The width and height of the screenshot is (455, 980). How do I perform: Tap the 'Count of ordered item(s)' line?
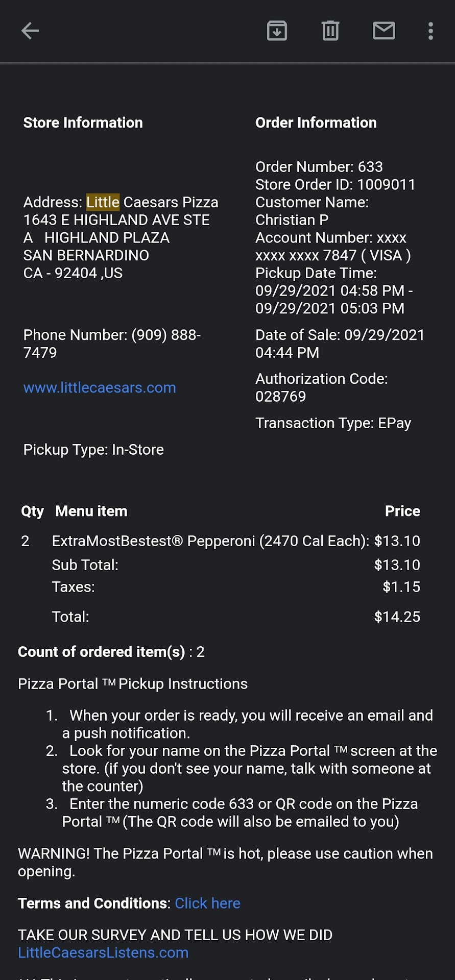click(x=111, y=652)
